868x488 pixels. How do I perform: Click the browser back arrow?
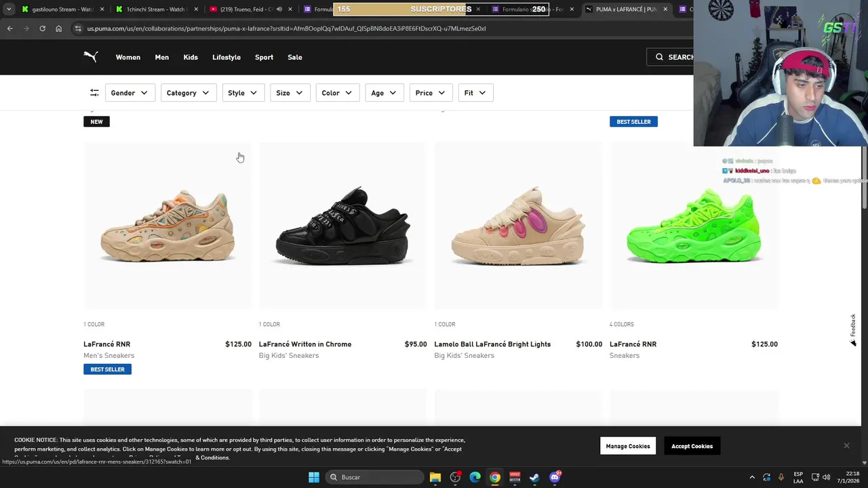tap(9, 28)
